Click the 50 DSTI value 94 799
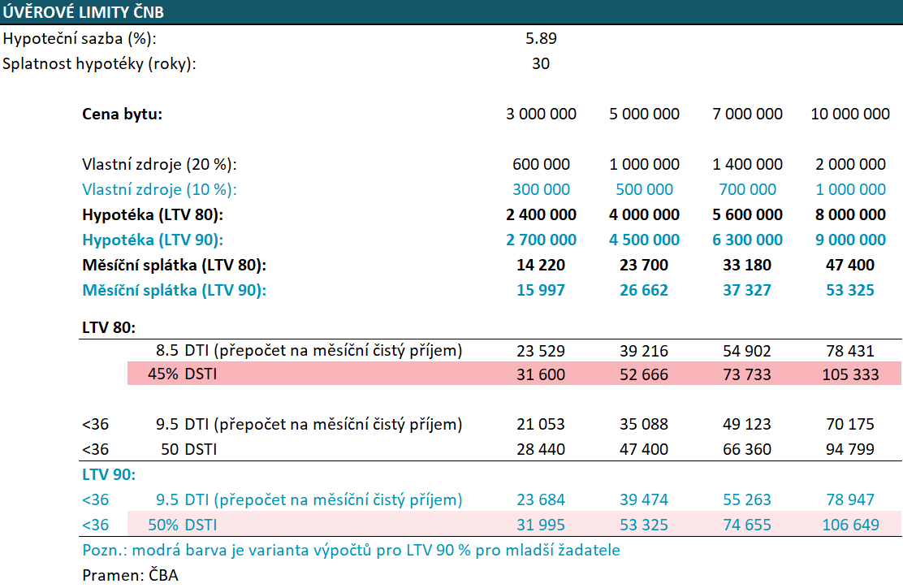This screenshot has height=588, width=903. point(850,449)
